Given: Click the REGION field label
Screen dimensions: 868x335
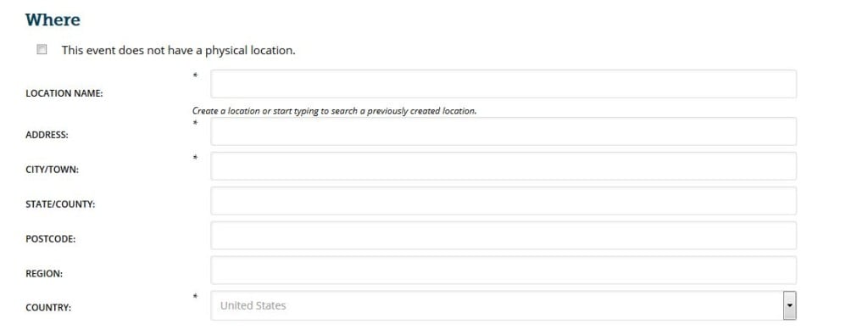Looking at the screenshot, I should (44, 274).
